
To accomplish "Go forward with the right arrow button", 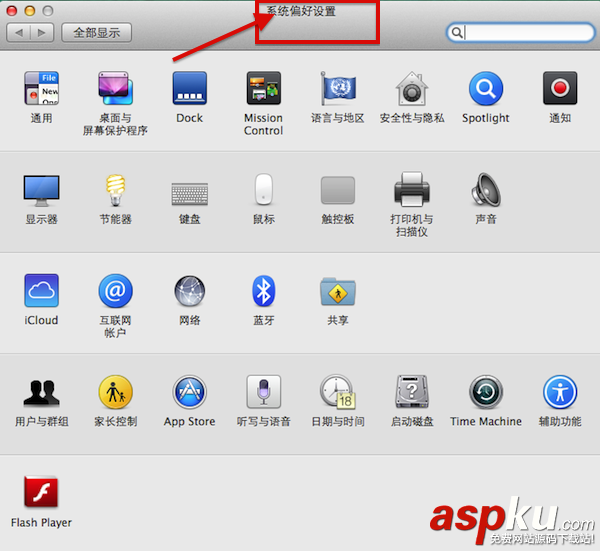I will 42,33.
